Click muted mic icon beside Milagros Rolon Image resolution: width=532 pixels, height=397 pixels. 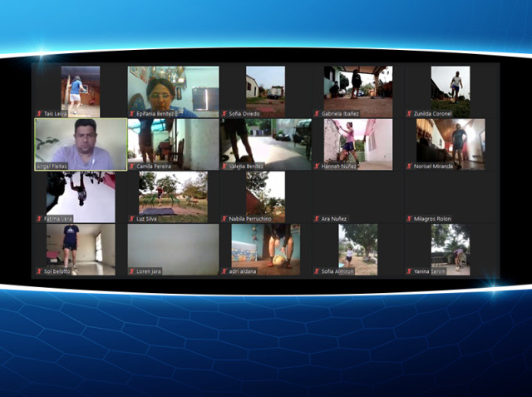coord(409,219)
